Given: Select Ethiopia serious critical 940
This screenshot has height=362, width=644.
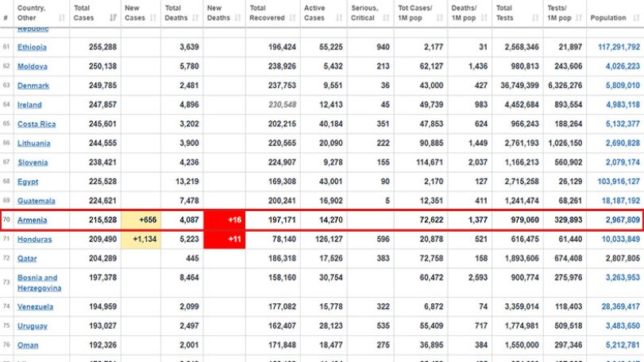Looking at the screenshot, I should point(383,47).
